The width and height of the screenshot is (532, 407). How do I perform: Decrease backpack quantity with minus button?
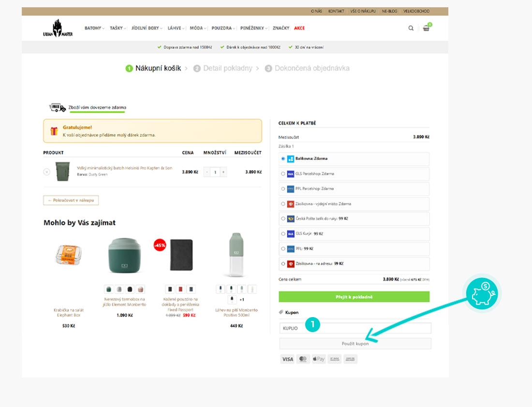tap(207, 172)
